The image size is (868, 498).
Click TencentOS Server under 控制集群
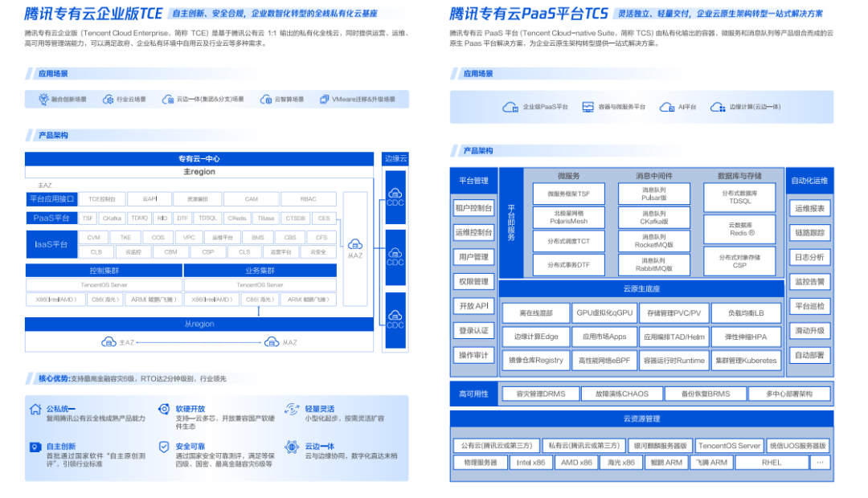pyautogui.click(x=104, y=285)
